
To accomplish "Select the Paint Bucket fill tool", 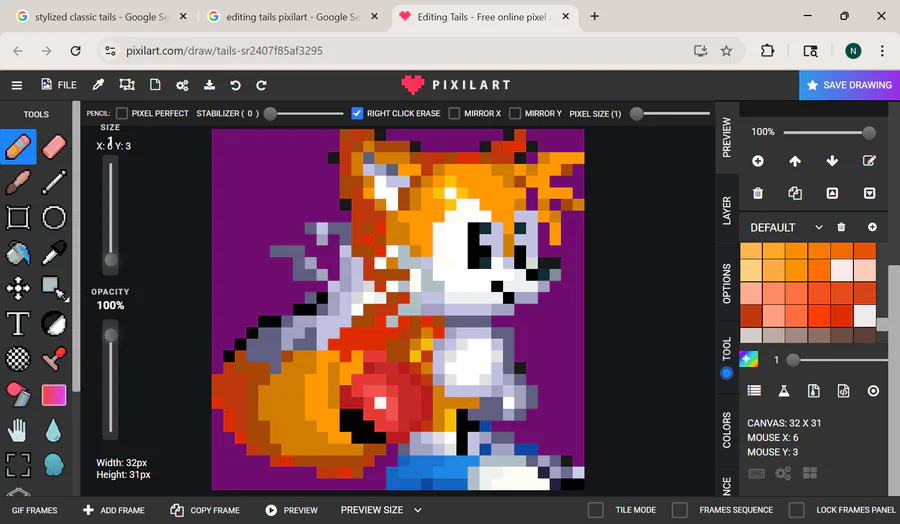I will tap(18, 253).
